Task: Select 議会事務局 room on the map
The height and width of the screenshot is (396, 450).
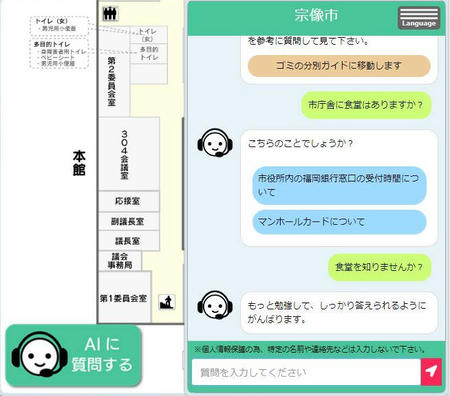Action: pos(120,261)
